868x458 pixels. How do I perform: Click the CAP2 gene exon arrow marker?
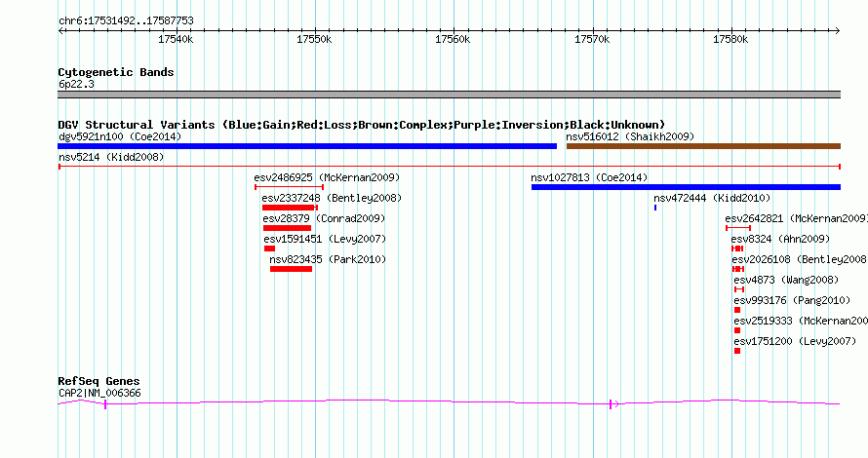tap(613, 403)
